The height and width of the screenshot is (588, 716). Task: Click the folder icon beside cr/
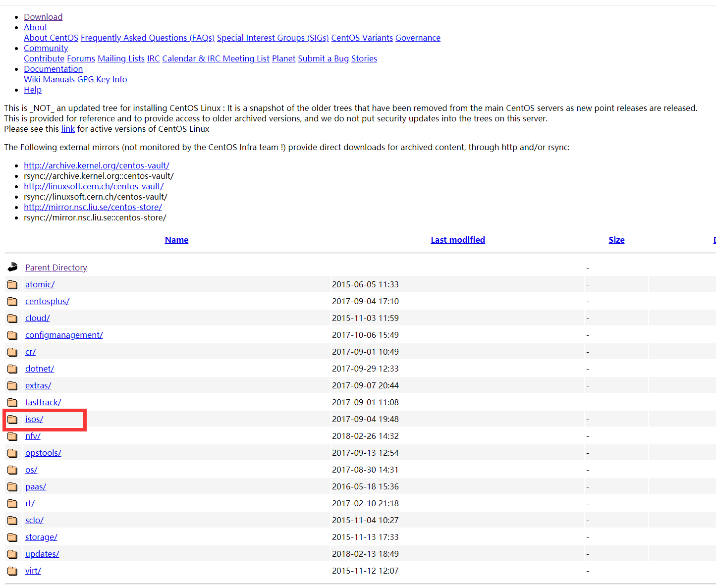coord(12,352)
